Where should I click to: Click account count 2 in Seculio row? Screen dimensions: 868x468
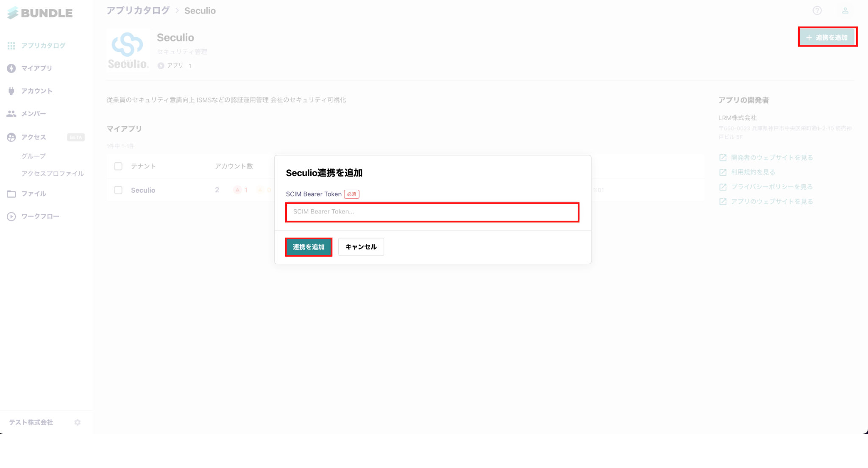click(217, 190)
